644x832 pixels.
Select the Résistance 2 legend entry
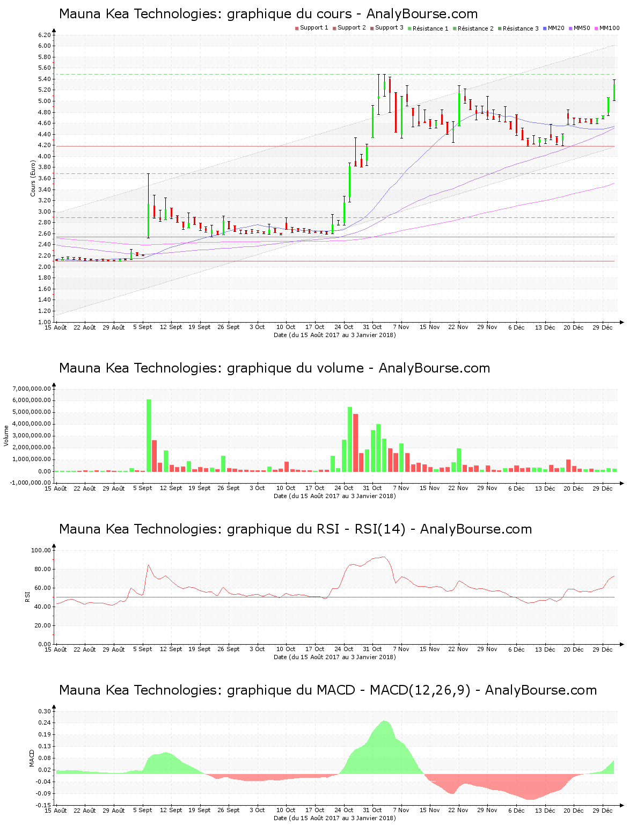(473, 28)
